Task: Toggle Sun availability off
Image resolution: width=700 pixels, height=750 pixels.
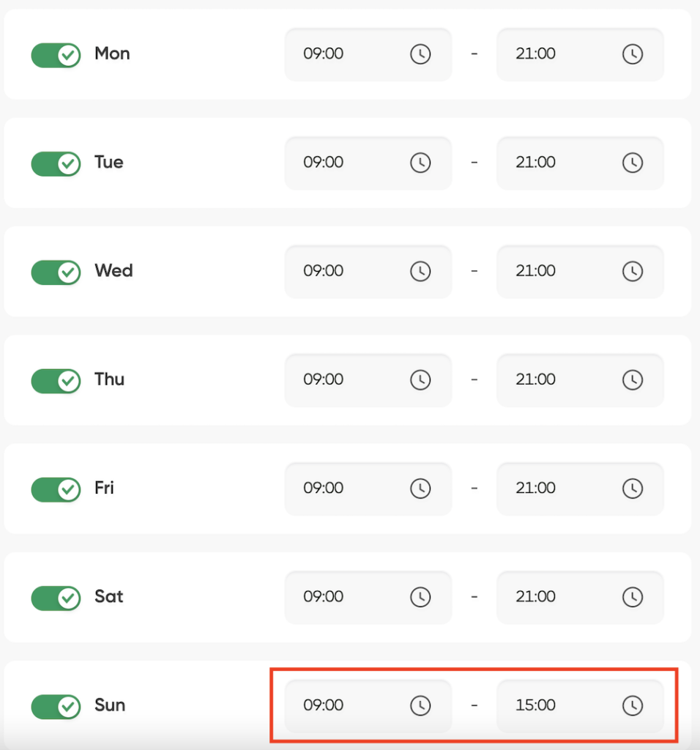Action: [56, 707]
